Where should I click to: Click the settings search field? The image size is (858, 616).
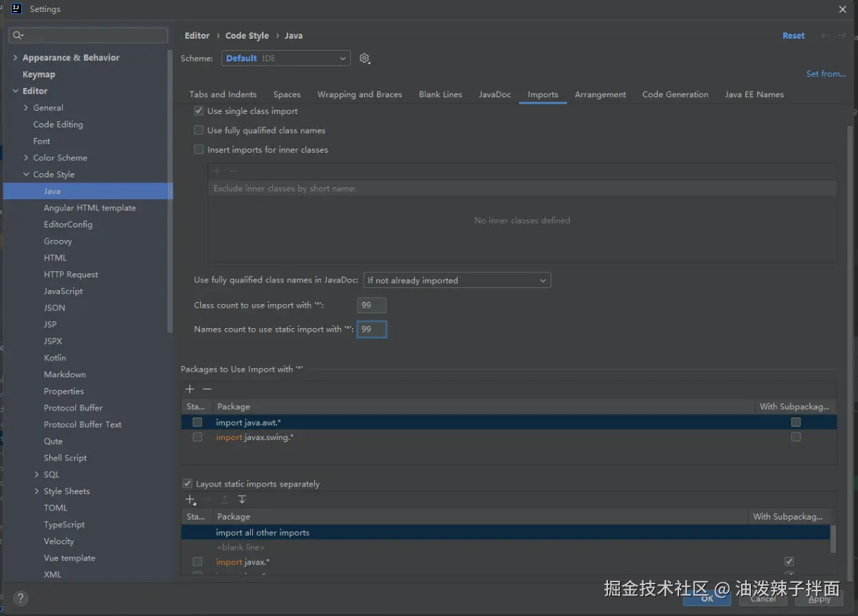(88, 35)
